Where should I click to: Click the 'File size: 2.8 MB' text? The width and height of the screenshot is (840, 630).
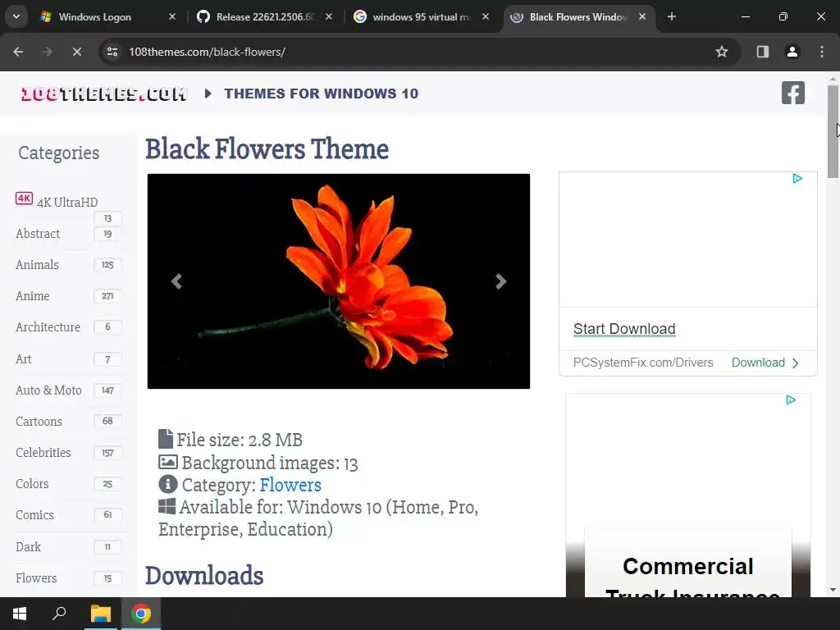[240, 440]
